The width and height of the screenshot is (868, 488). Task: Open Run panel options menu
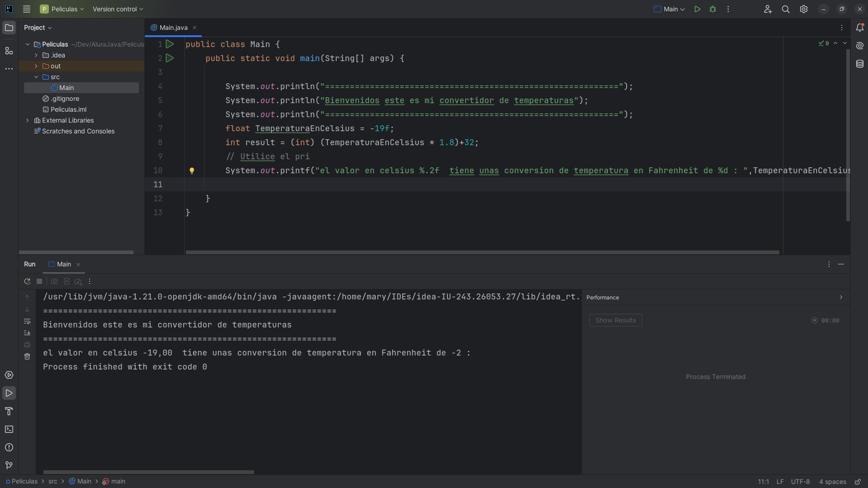tap(829, 264)
